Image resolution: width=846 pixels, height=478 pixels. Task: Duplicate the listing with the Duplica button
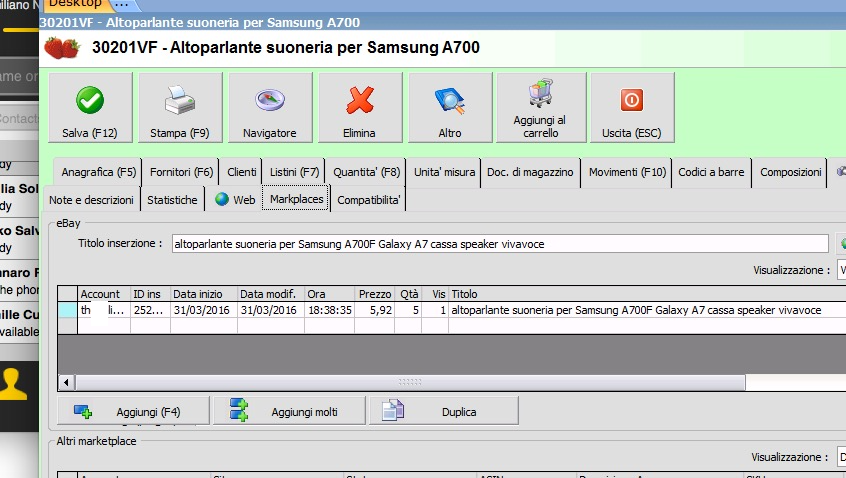[x=444, y=412]
